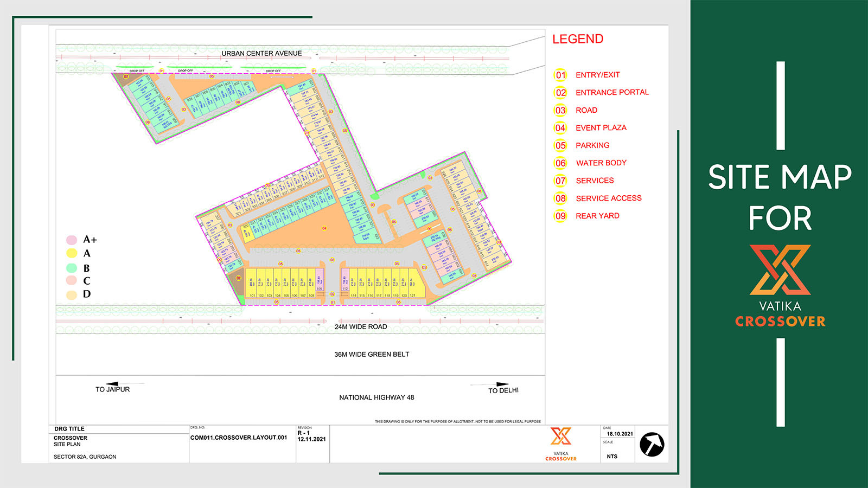Select the 09 Rear Yard legend marker
Image resolution: width=868 pixels, height=488 pixels.
560,215
